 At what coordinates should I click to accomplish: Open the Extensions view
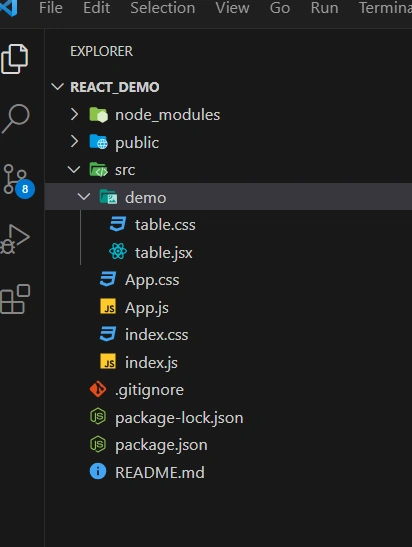[x=15, y=299]
